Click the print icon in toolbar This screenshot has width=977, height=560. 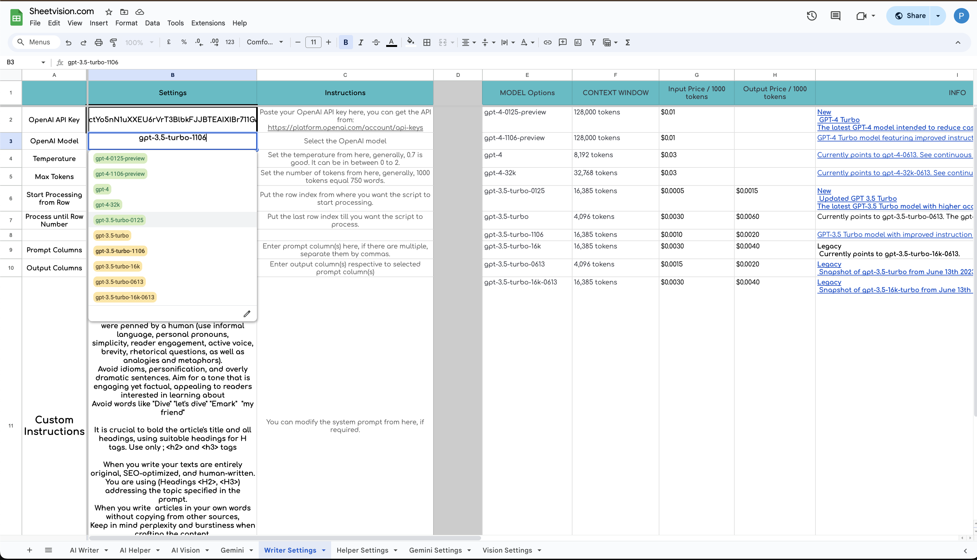tap(98, 42)
